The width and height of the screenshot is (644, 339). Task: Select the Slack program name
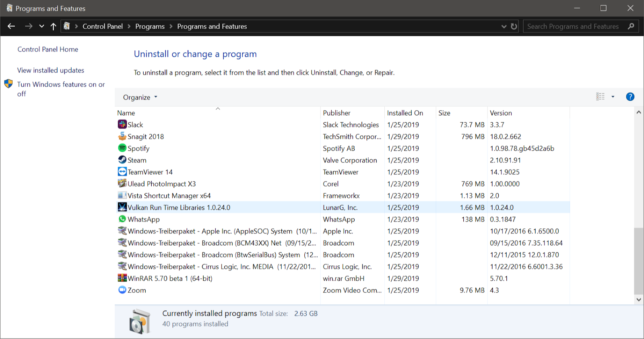coord(135,125)
